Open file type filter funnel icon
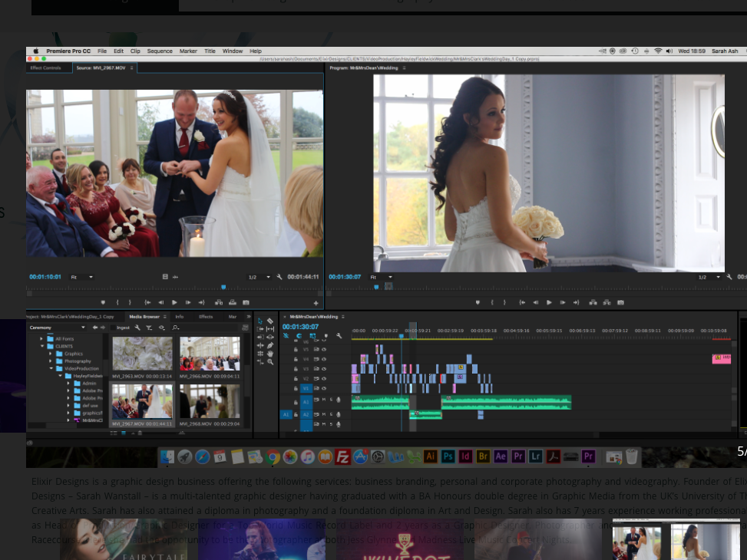Viewport: 747px width, 560px height. [x=149, y=328]
